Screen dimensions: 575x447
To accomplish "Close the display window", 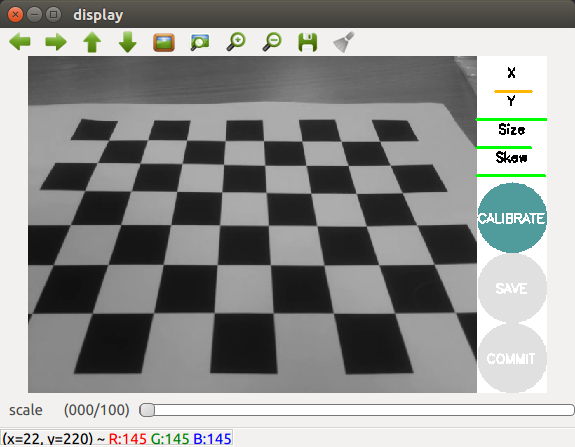I will (15, 15).
